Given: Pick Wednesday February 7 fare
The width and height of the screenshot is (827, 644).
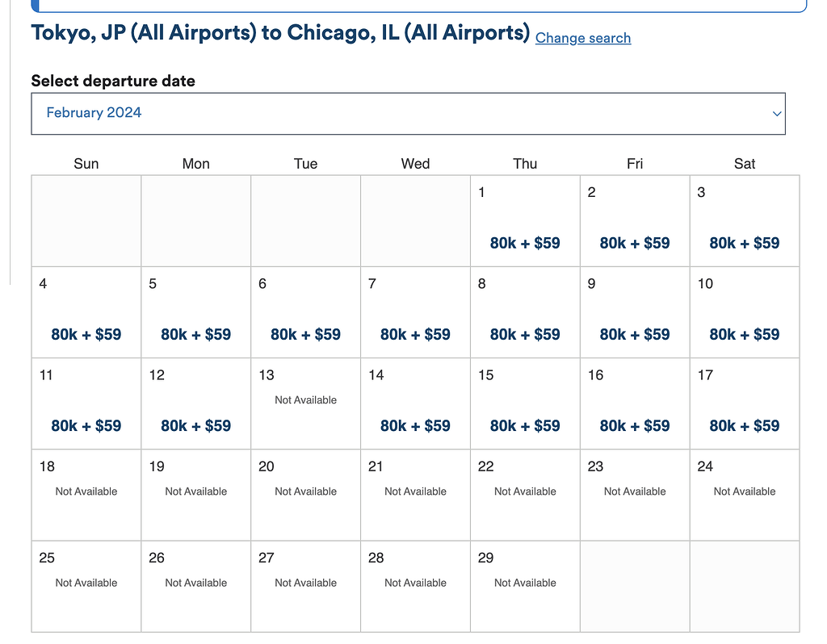Looking at the screenshot, I should tap(415, 334).
